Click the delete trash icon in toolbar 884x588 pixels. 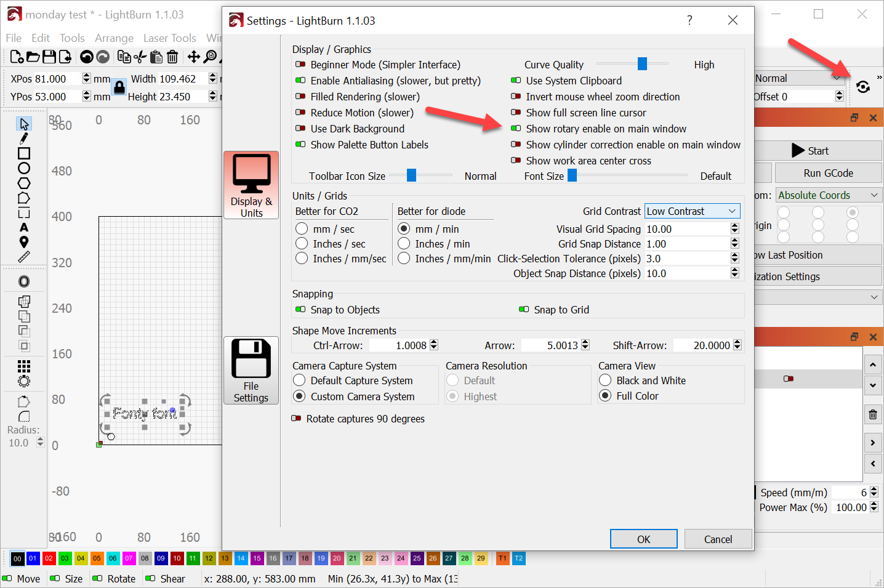pos(173,57)
